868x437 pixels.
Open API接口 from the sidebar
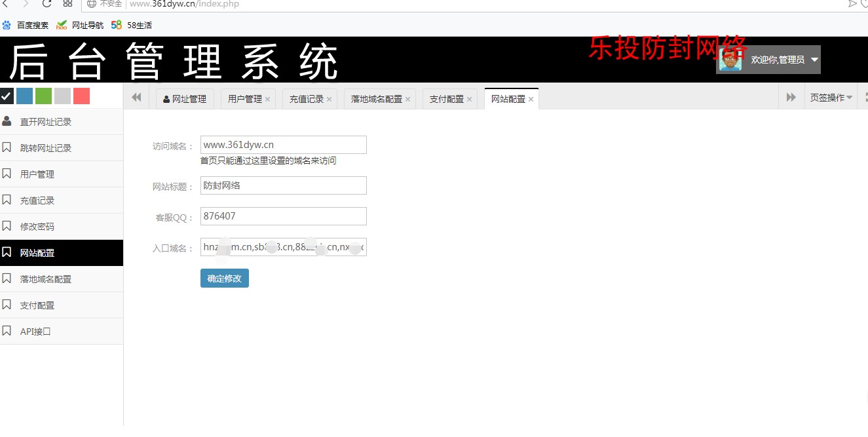[x=35, y=332]
